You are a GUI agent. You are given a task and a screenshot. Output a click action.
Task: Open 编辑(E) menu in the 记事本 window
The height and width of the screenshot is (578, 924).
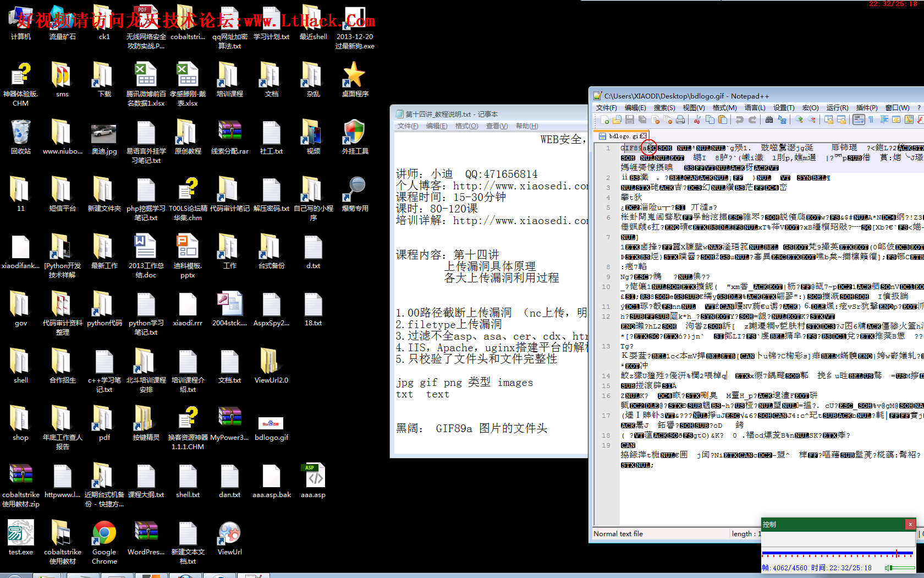436,126
